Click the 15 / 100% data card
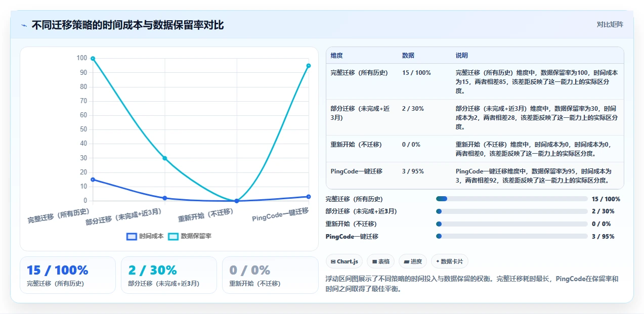This screenshot has width=644, height=314. click(68, 275)
